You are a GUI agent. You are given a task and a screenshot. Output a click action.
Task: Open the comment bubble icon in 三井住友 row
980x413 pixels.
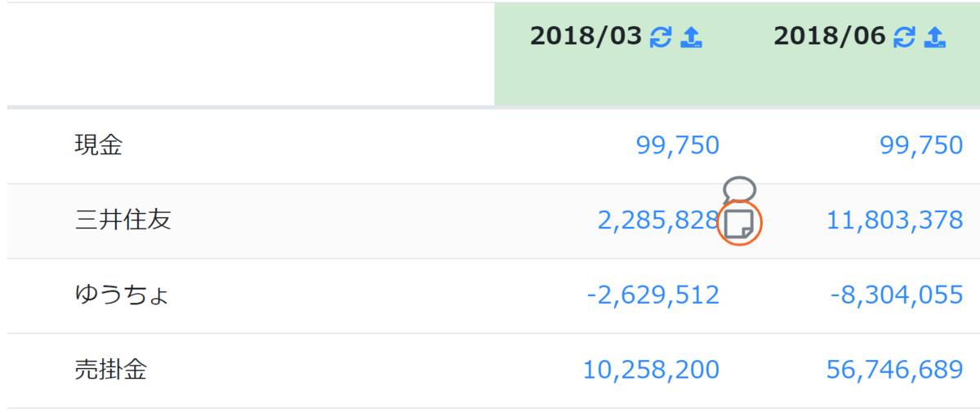[739, 191]
